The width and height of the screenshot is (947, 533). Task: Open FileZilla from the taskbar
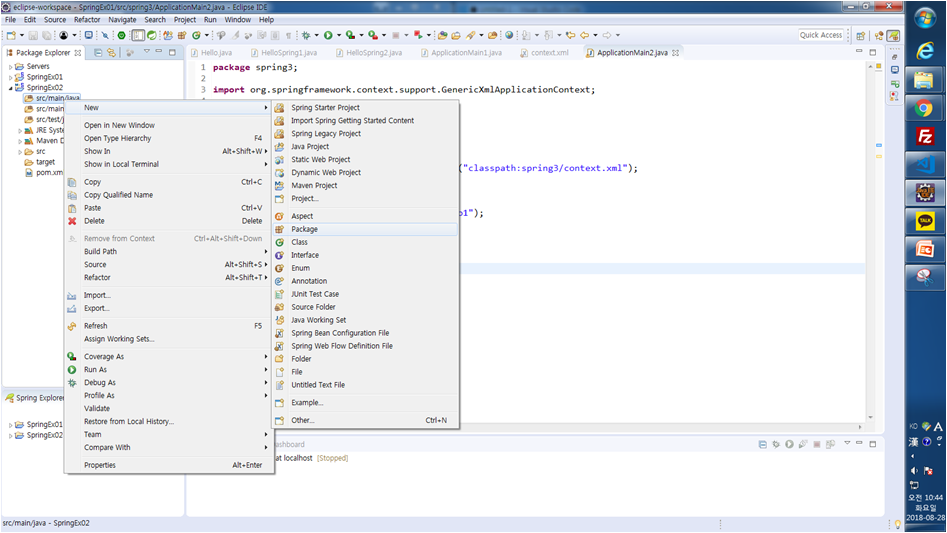[923, 137]
